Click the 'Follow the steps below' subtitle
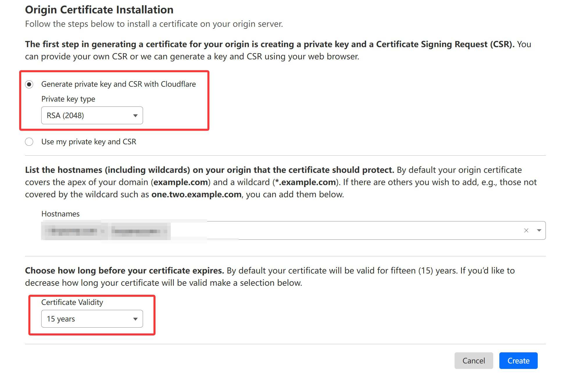Image resolution: width=588 pixels, height=389 pixels. (154, 24)
